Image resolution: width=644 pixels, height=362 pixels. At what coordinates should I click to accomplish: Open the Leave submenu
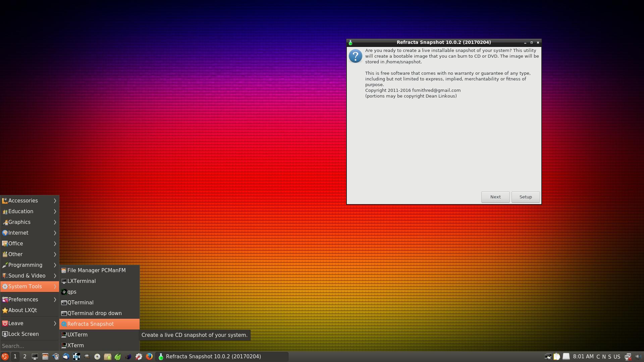coord(30,323)
